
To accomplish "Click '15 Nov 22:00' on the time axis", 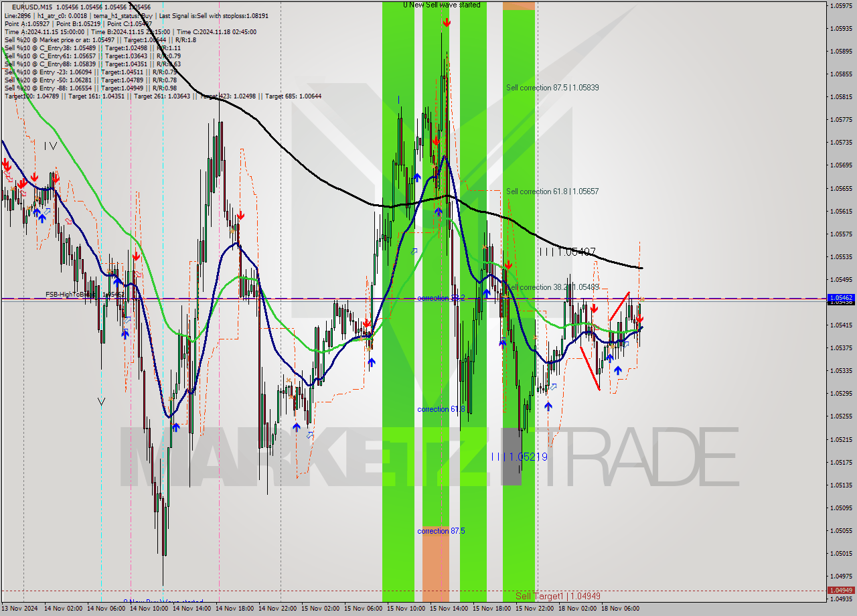I will (535, 609).
